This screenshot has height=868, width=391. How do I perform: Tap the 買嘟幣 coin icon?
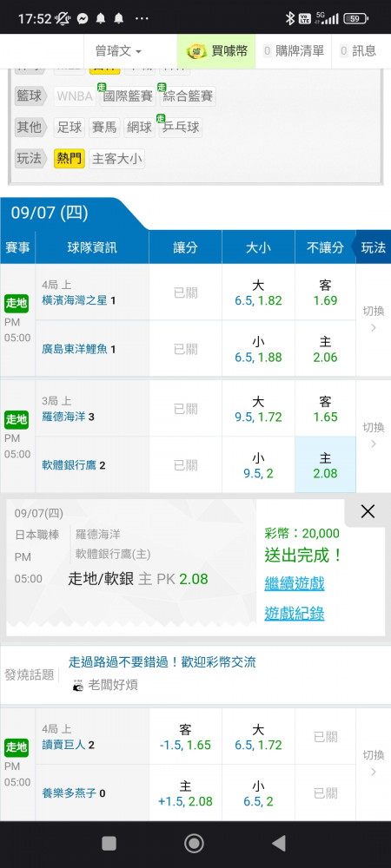tap(196, 51)
